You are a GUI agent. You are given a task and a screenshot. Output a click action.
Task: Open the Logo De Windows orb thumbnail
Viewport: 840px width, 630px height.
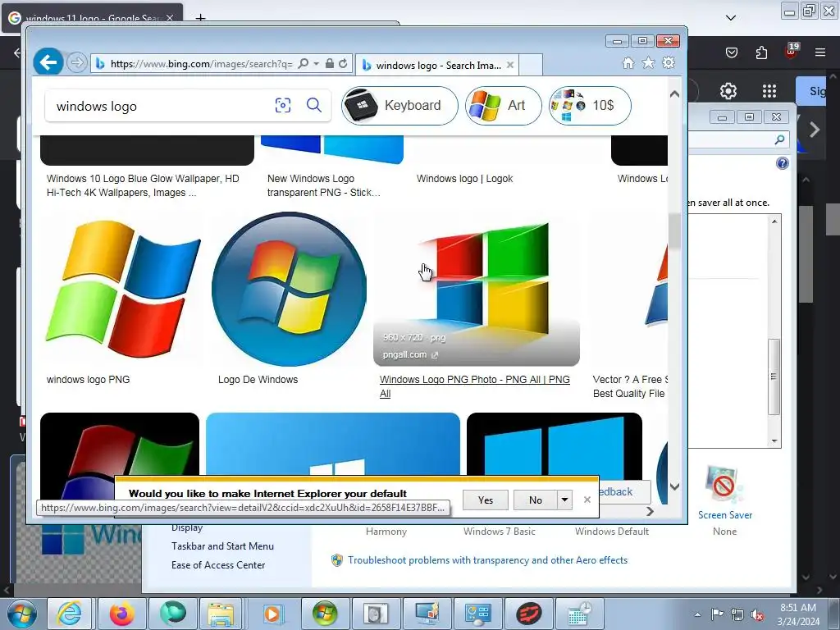click(x=290, y=290)
